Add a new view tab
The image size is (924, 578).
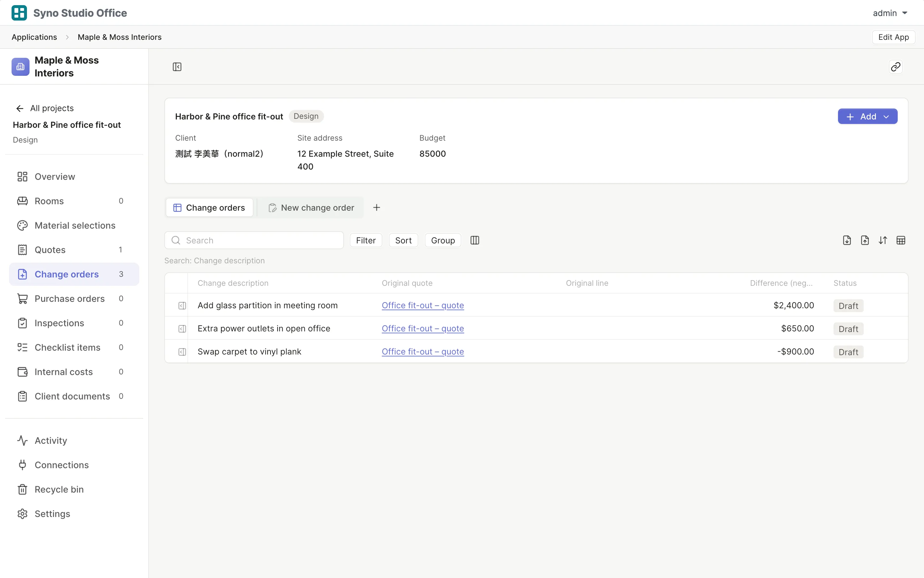click(376, 207)
